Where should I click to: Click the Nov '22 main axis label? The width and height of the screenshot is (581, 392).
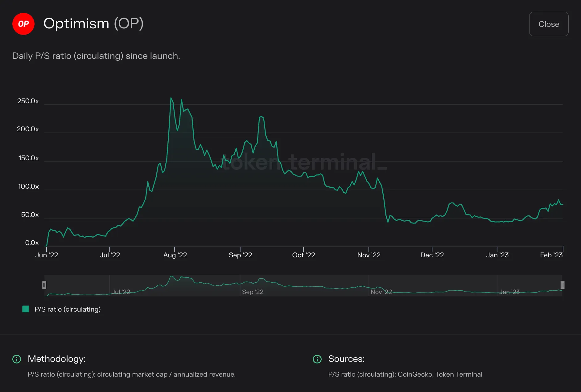coord(369,255)
